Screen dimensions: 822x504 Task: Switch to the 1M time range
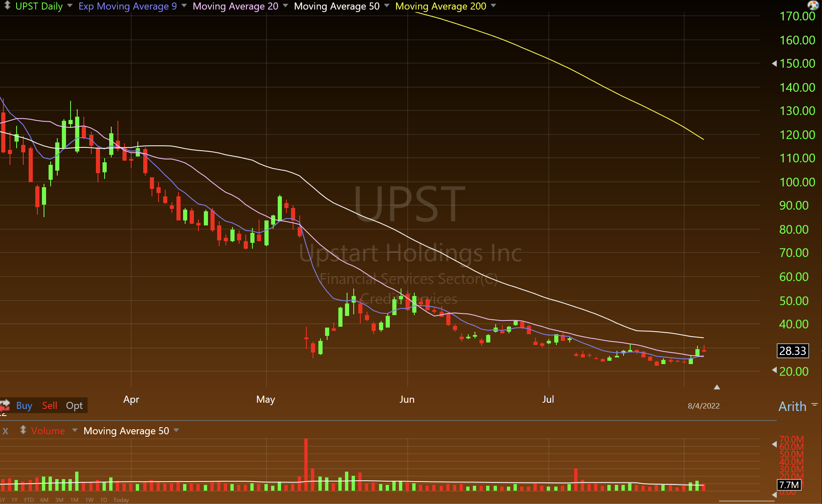74,500
